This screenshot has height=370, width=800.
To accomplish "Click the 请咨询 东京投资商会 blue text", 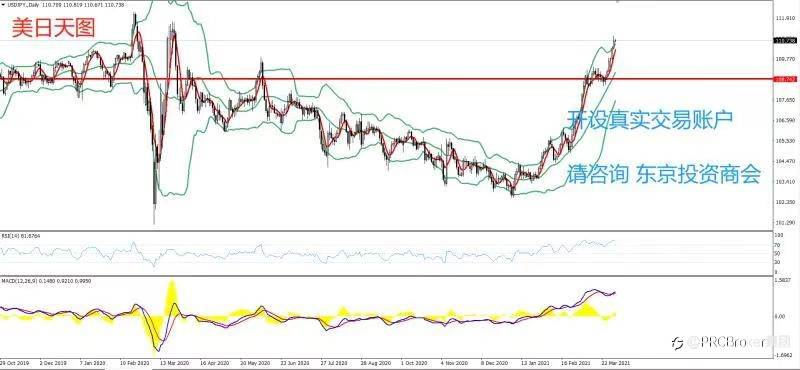I will (x=664, y=175).
